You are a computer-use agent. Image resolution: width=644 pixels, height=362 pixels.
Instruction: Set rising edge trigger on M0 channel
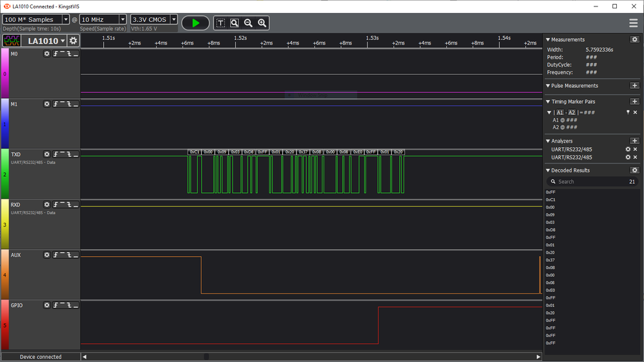(x=55, y=54)
